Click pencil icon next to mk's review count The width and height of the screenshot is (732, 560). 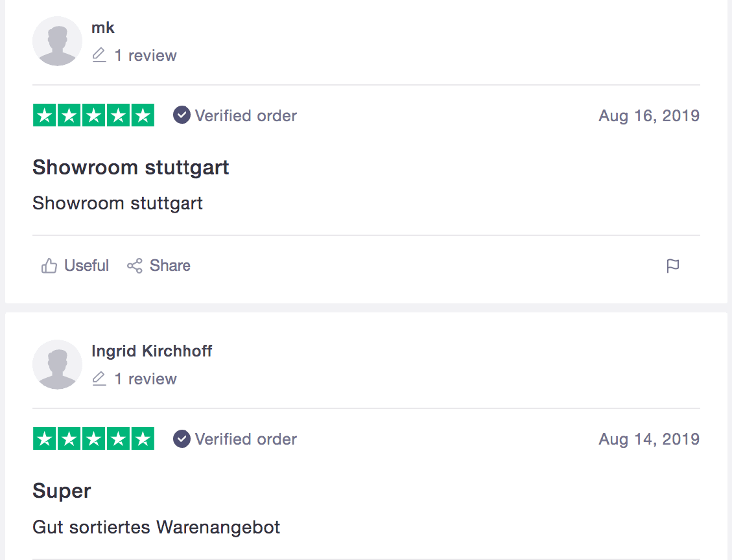[99, 55]
